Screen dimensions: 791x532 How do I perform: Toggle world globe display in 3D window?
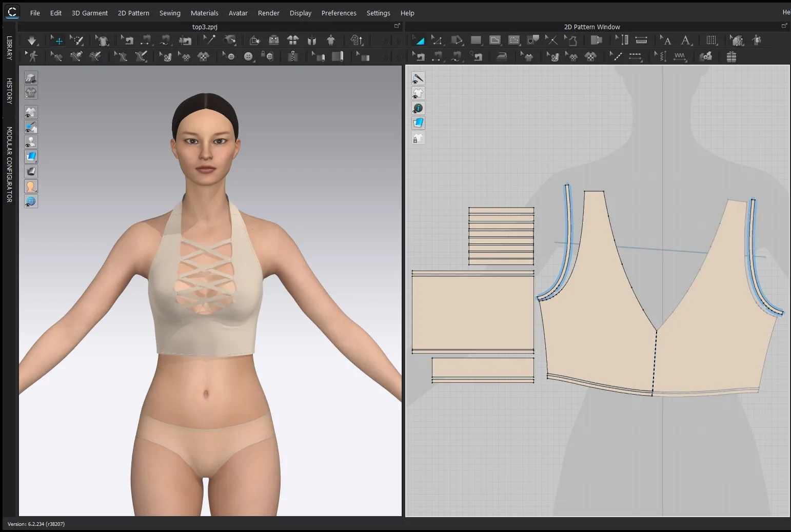tap(31, 201)
